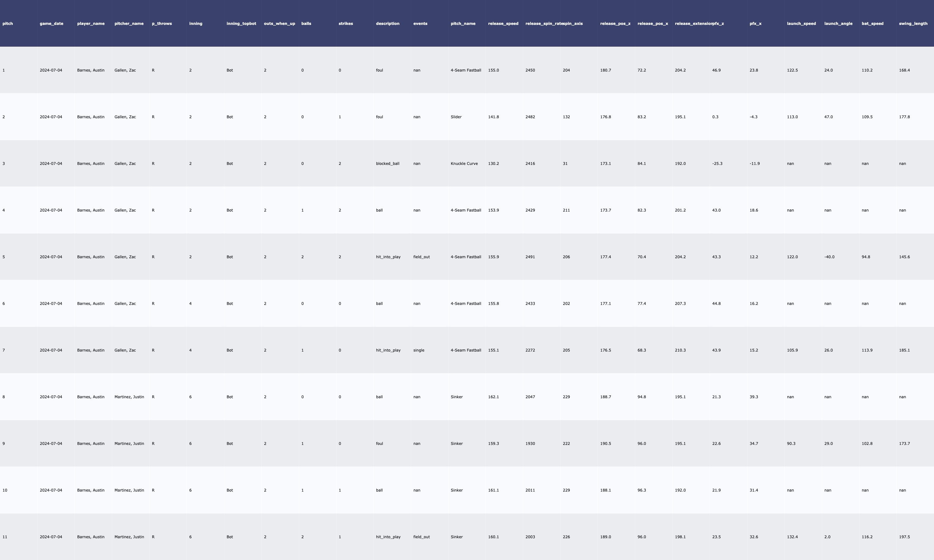Click the pitch_name column header

463,23
